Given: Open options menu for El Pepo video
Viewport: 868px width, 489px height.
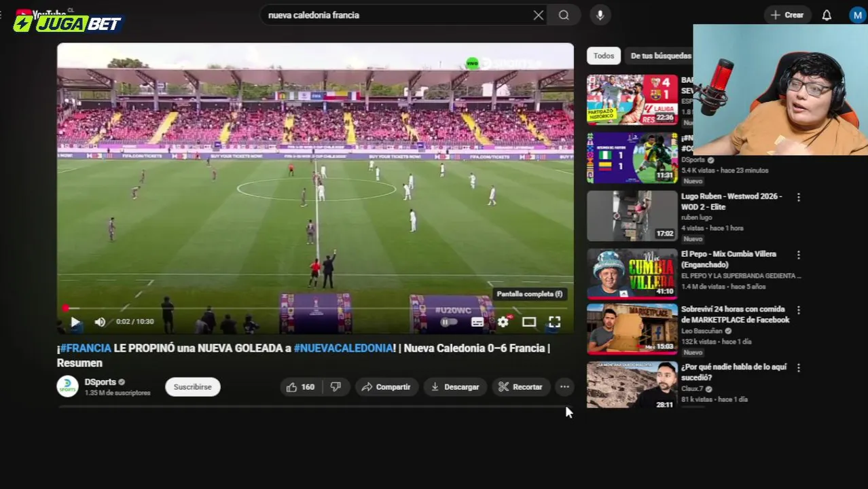Looking at the screenshot, I should coord(799,255).
